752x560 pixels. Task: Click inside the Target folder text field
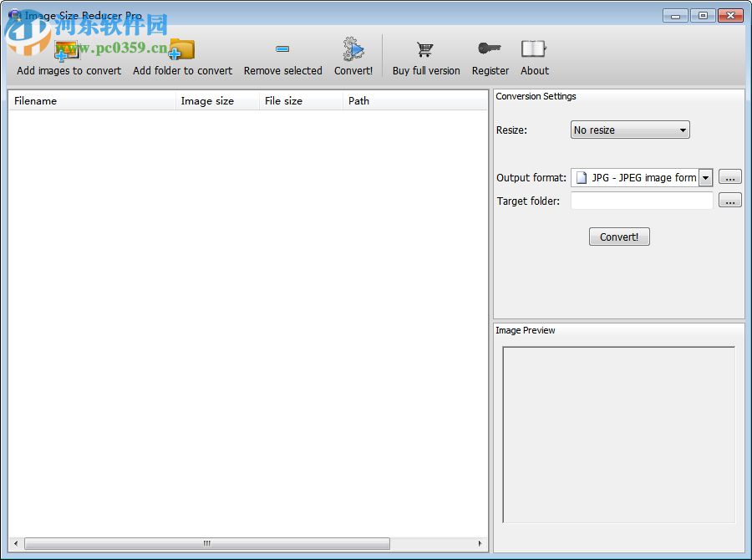(x=640, y=200)
